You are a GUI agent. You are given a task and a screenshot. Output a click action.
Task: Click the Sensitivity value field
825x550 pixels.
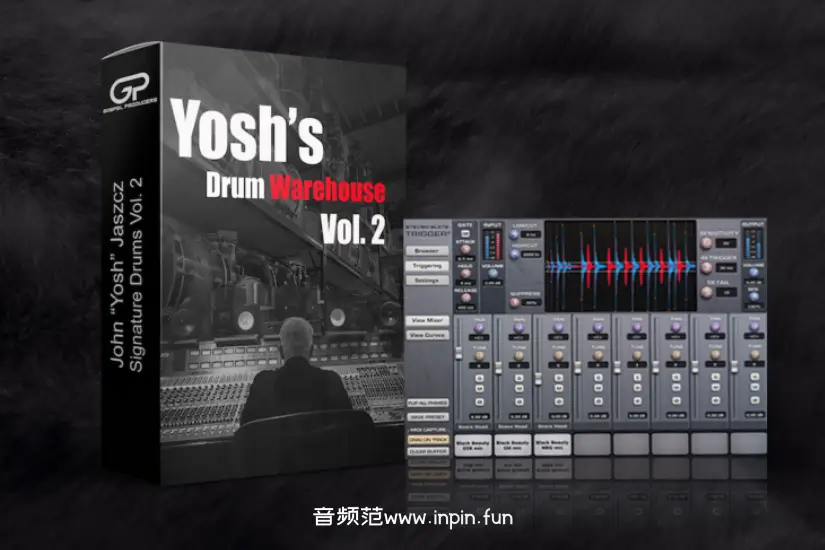[x=726, y=243]
